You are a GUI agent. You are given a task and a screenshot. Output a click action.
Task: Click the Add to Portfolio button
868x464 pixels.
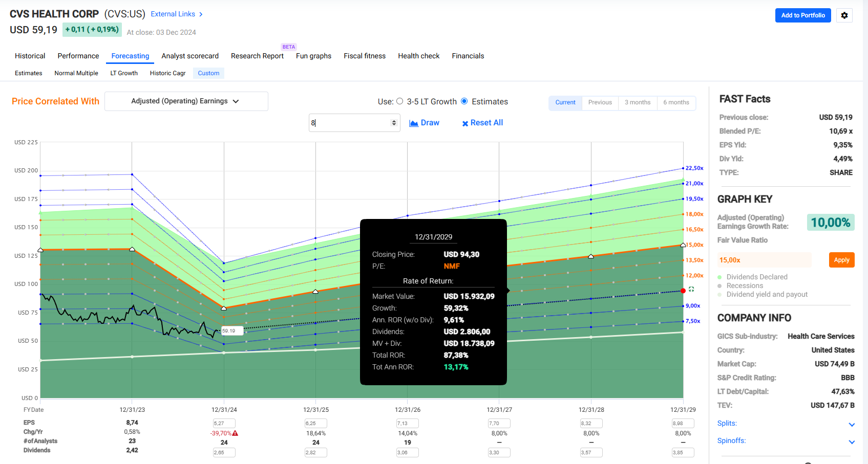pos(802,15)
